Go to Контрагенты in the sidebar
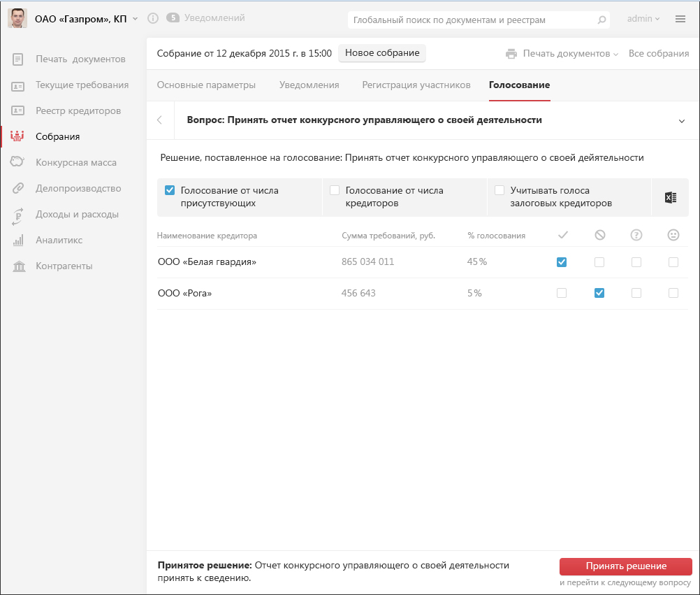The width and height of the screenshot is (700, 595). point(64,266)
